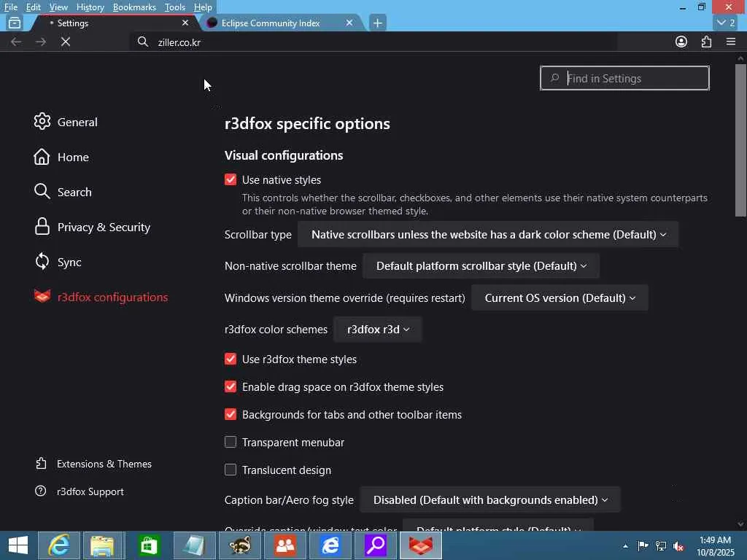Click the settings page vertical scrollbar thumb
Image resolution: width=747 pixels, height=560 pixels.
point(740,141)
